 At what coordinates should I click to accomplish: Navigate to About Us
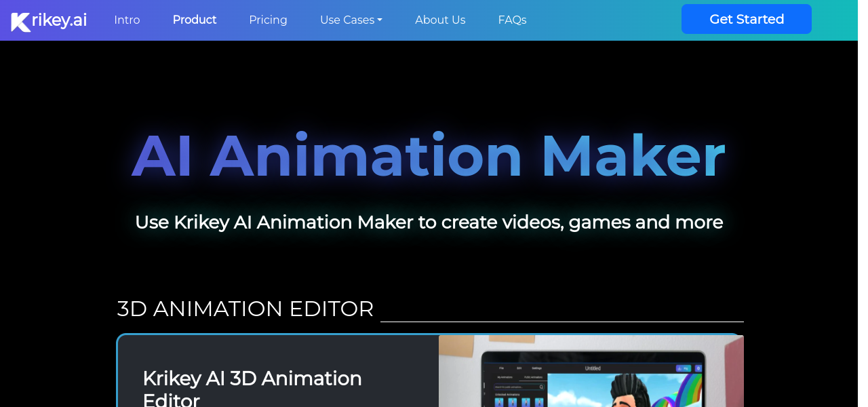coord(440,20)
